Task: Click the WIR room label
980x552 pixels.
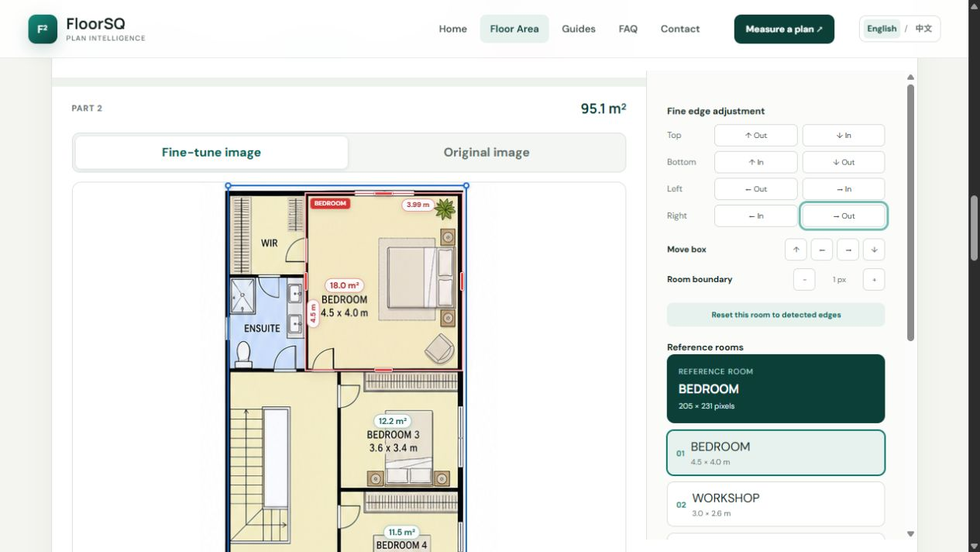Action: [x=269, y=243]
